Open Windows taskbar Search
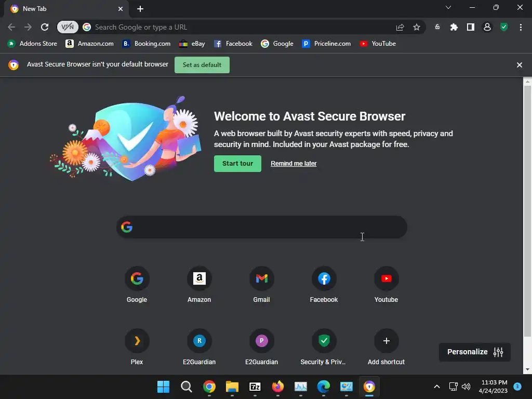Screen dimensions: 532x399 click(187, 387)
